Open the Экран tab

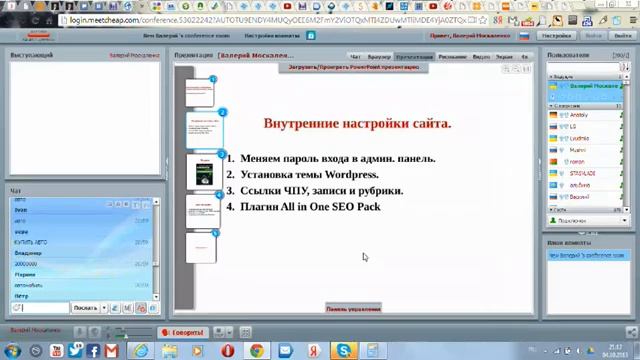click(x=504, y=57)
